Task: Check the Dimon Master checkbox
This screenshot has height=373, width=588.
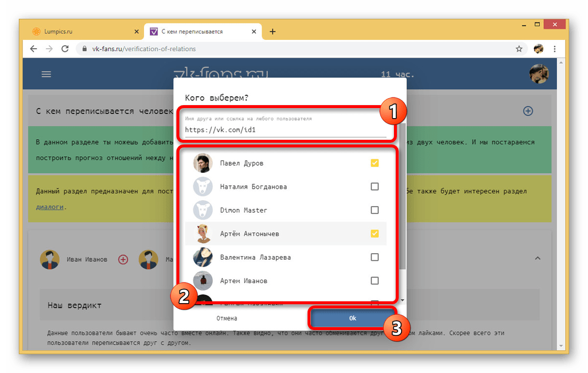Action: coord(375,210)
